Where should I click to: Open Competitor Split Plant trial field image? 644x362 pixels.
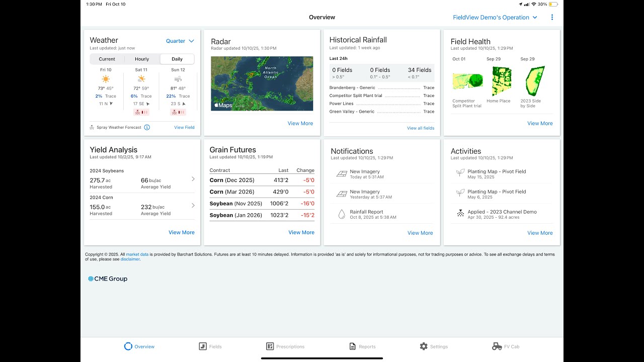[467, 80]
